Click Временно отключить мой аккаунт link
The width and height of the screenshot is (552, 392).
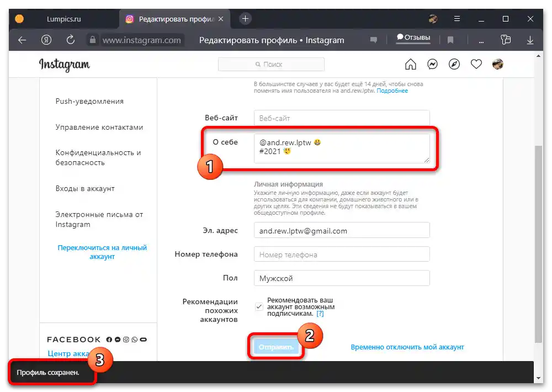pyautogui.click(x=407, y=347)
